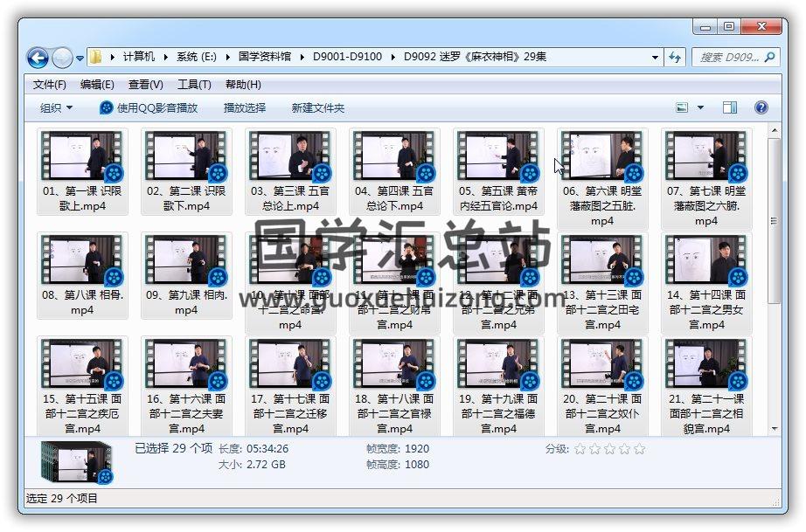
Task: Click 播放选择 toolbar button
Action: (x=244, y=107)
